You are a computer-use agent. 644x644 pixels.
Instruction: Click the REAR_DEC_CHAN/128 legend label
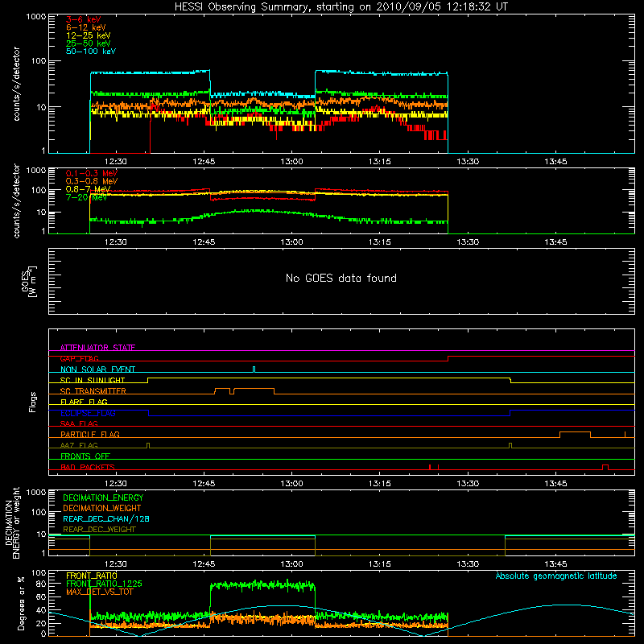coord(106,518)
